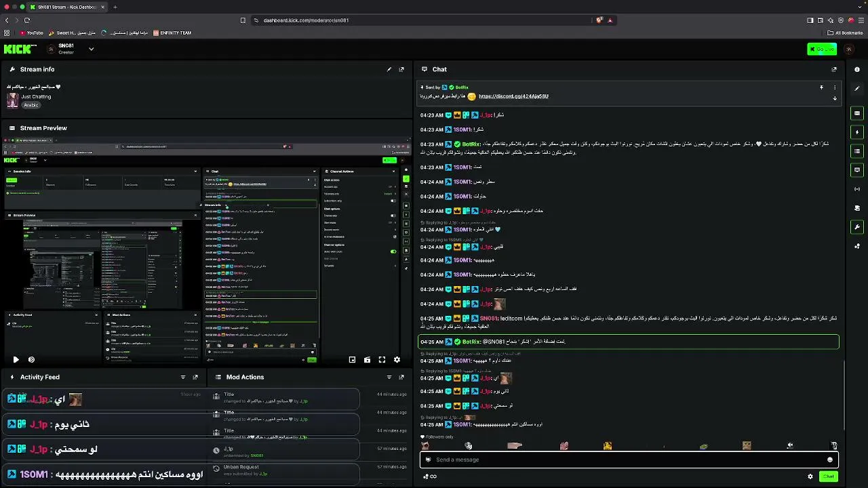Screen dimensions: 868x488
Task: Pop out the Chat panel
Action: [x=834, y=69]
